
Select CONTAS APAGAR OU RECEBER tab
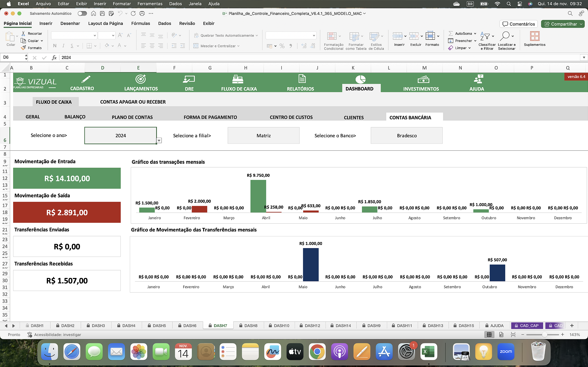coord(133,102)
